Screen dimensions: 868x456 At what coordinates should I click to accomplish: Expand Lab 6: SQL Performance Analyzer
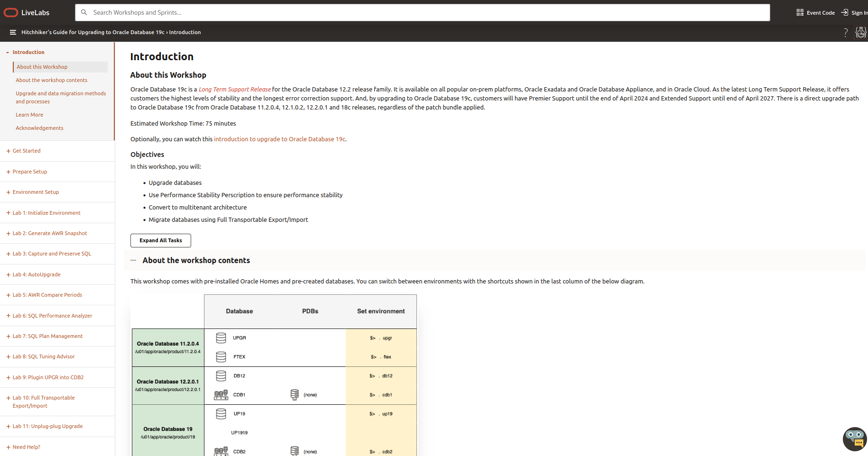coord(9,316)
